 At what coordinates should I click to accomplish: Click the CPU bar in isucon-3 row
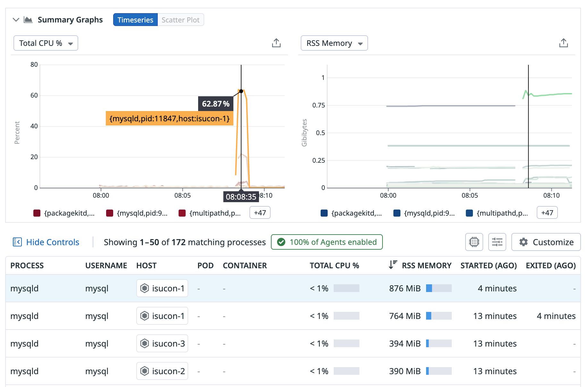347,343
